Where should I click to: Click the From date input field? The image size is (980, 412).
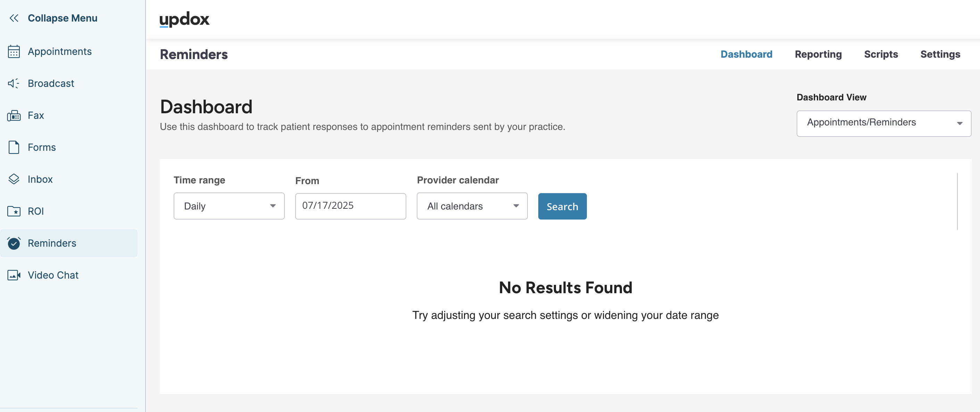350,206
